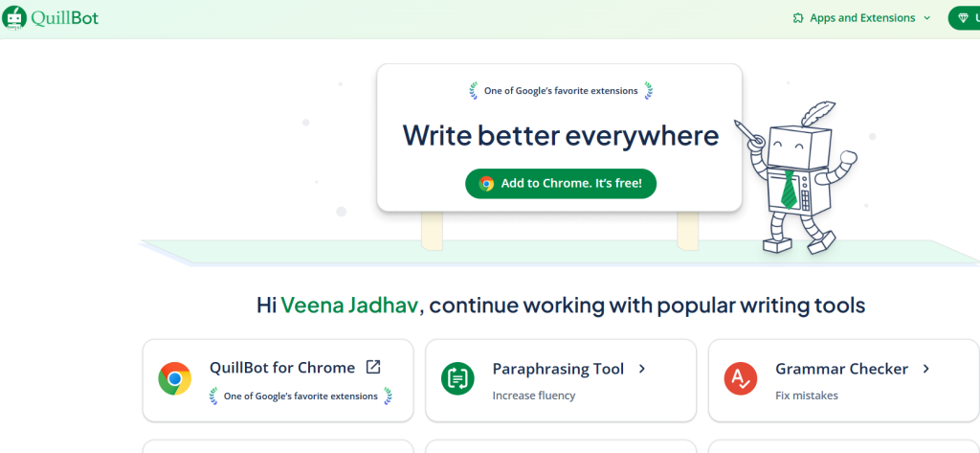Click the red Grammar Checker icon
980x453 pixels.
(x=741, y=378)
